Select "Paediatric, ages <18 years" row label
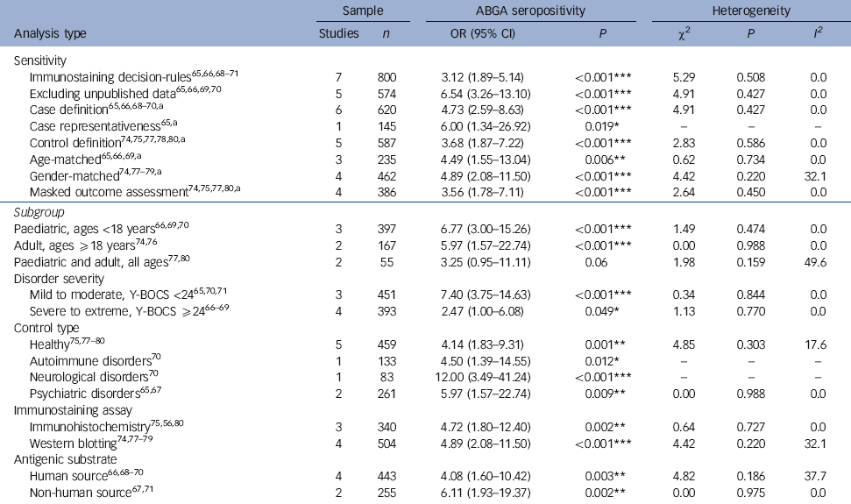Screen dimensions: 851x504 pos(89,229)
